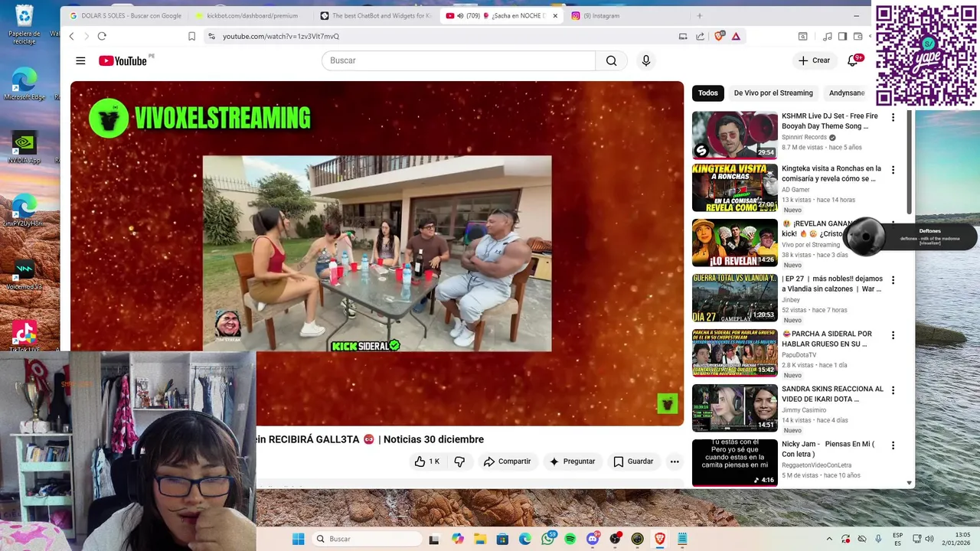
Task: Open Nicky Jam Piensas En Mi thumbnail
Action: tap(735, 462)
